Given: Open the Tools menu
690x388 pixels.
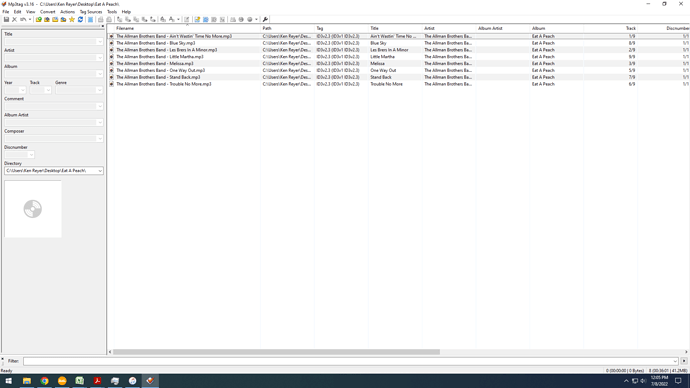Looking at the screenshot, I should click(x=112, y=12).
